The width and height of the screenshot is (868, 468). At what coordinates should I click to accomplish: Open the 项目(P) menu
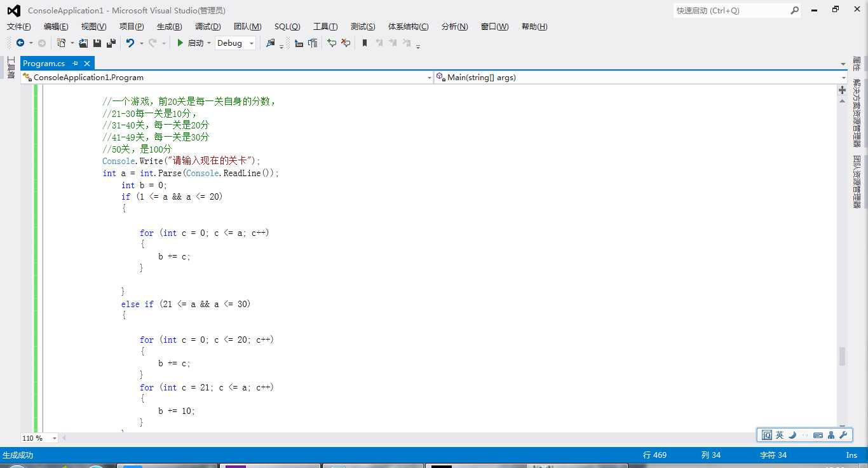pos(132,27)
